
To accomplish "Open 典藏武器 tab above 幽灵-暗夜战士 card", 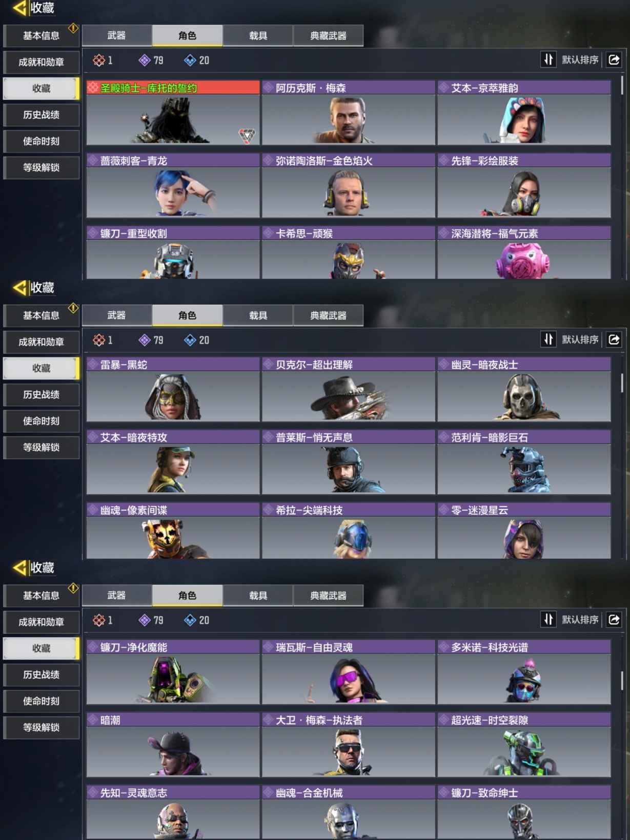I will tap(328, 315).
